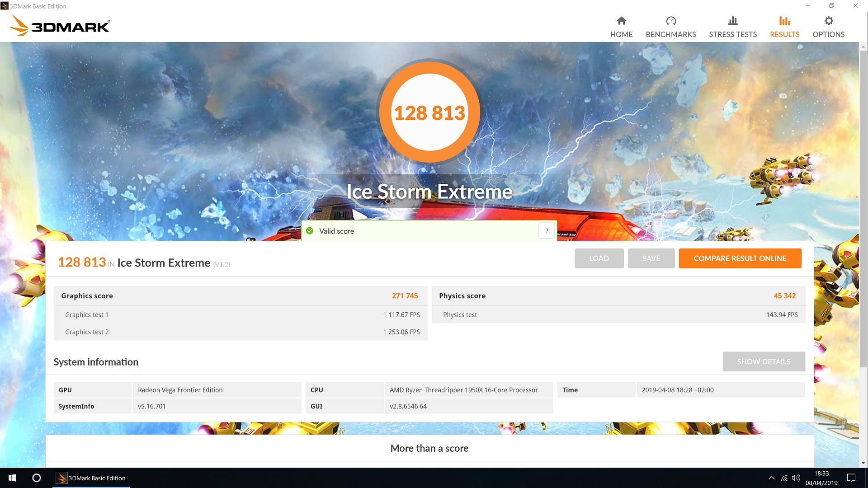Click the Home house icon
This screenshot has height=488, width=868.
coord(621,21)
